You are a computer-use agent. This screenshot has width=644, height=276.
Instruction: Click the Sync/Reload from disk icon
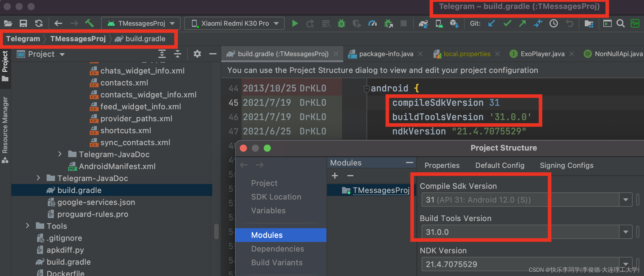click(39, 23)
